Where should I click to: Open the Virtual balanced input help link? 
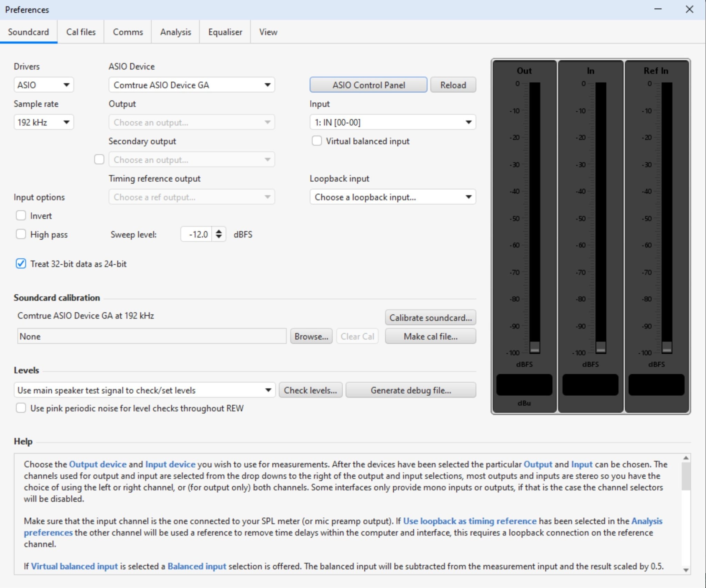point(74,566)
